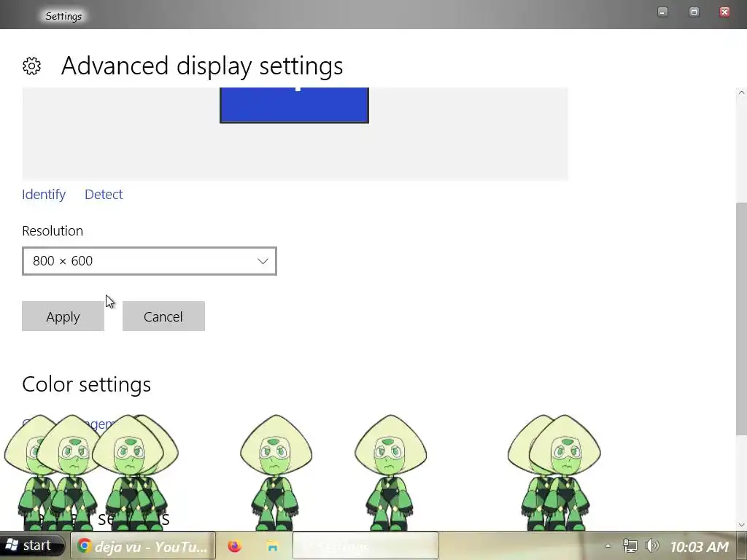This screenshot has width=747, height=560.
Task: Click the Apply button
Action: pyautogui.click(x=63, y=316)
